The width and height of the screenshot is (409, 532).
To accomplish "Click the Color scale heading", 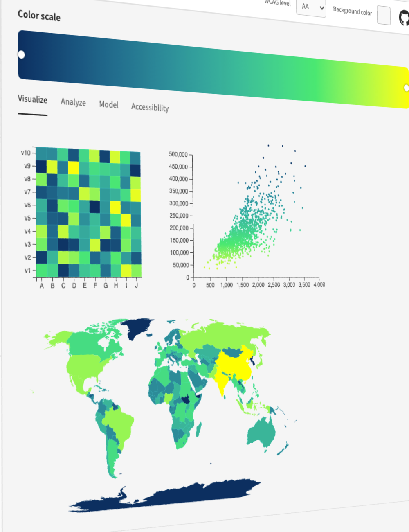I will coord(39,16).
